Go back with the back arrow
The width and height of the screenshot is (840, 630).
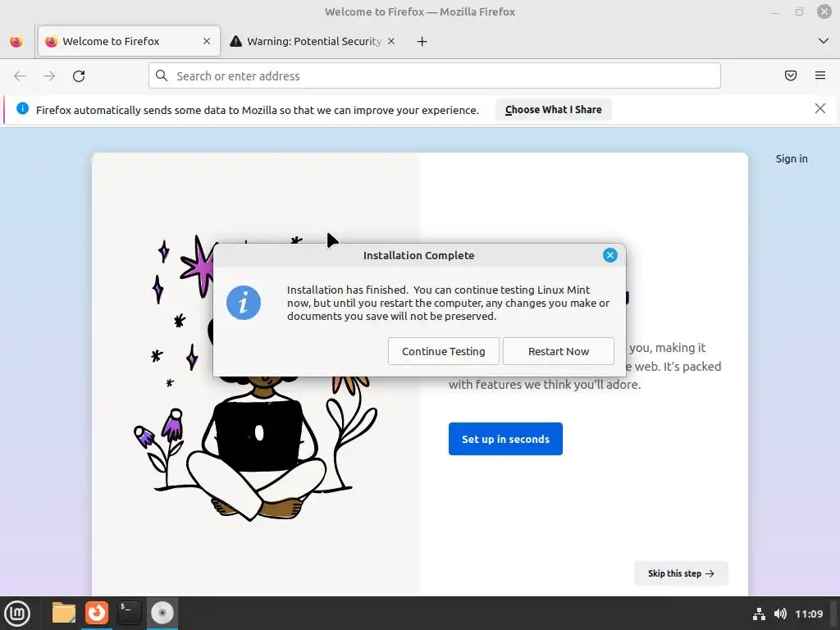click(x=20, y=76)
